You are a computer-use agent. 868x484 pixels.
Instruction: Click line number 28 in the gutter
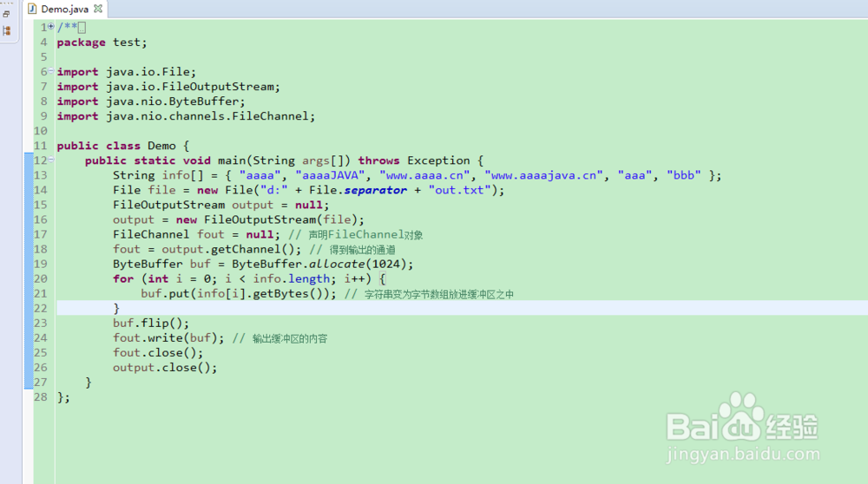[41, 397]
